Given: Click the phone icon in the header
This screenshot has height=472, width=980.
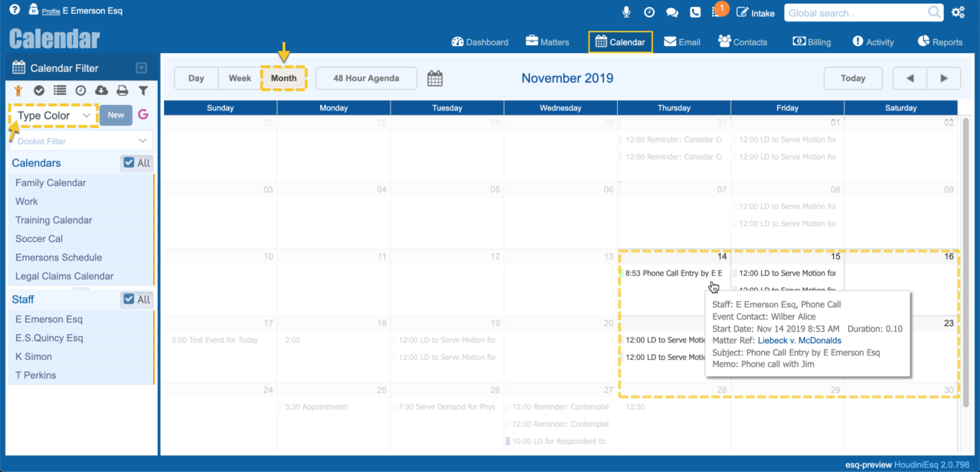Looking at the screenshot, I should [x=695, y=11].
